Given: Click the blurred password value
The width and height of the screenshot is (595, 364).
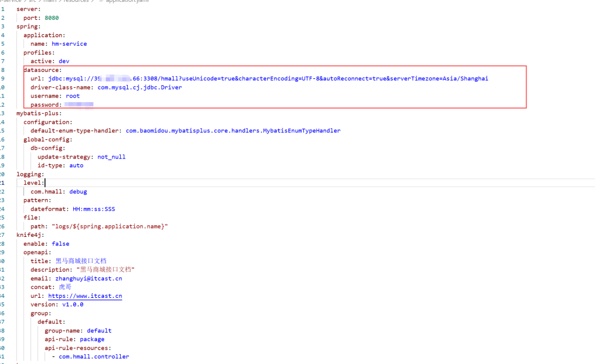Looking at the screenshot, I should pos(79,105).
